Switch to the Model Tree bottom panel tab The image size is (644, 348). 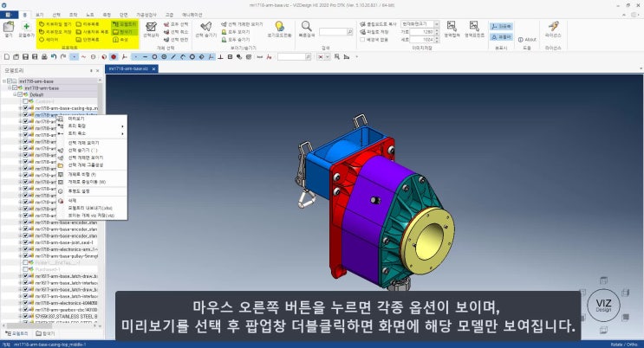(x=16, y=333)
